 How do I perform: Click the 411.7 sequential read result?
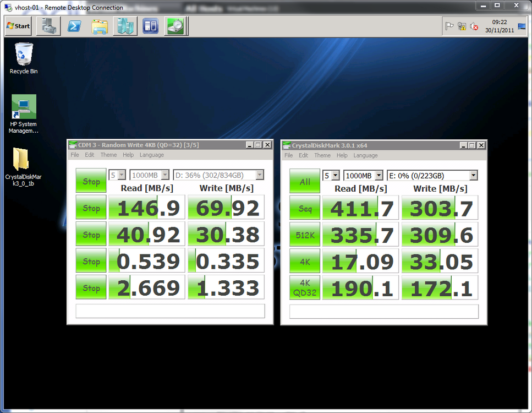[360, 208]
